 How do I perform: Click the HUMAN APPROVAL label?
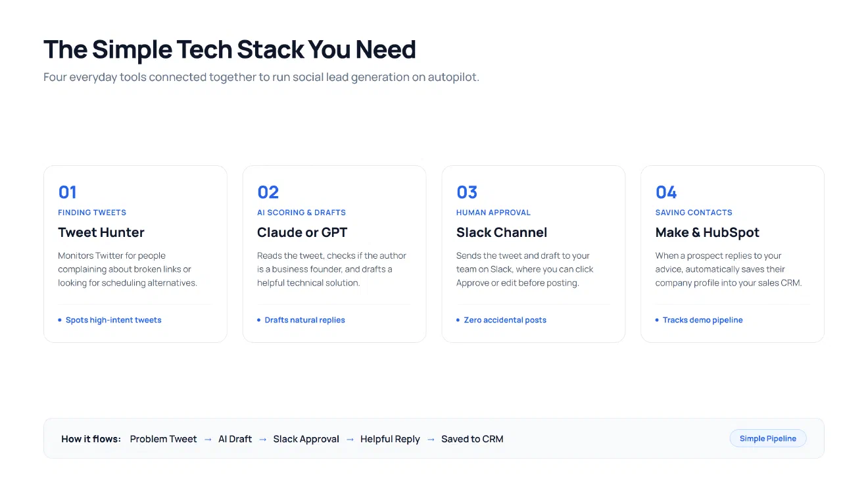493,213
